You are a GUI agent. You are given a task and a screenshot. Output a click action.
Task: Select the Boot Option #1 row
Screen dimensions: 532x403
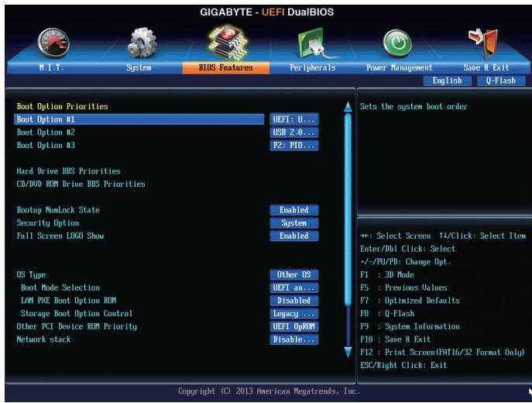tap(139, 119)
